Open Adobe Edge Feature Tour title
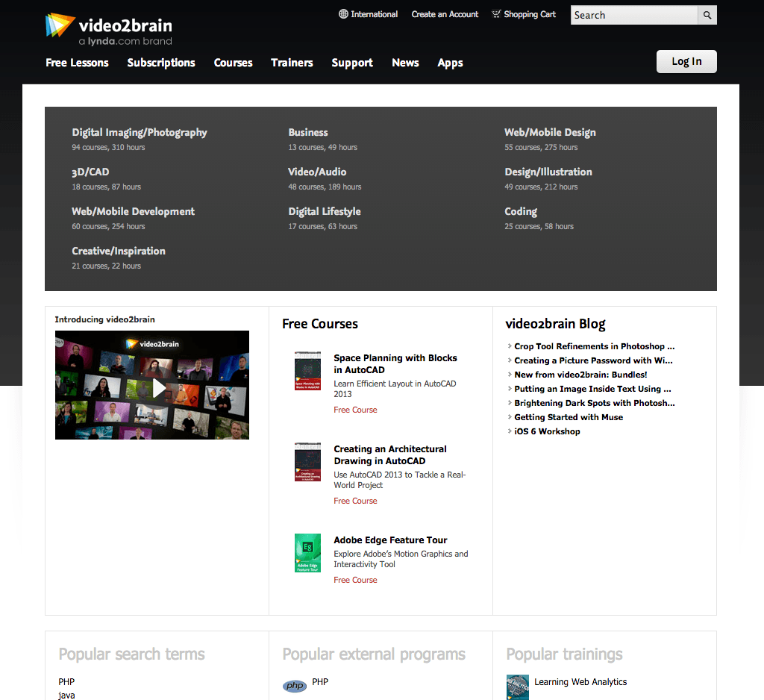The image size is (764, 700). 390,540
